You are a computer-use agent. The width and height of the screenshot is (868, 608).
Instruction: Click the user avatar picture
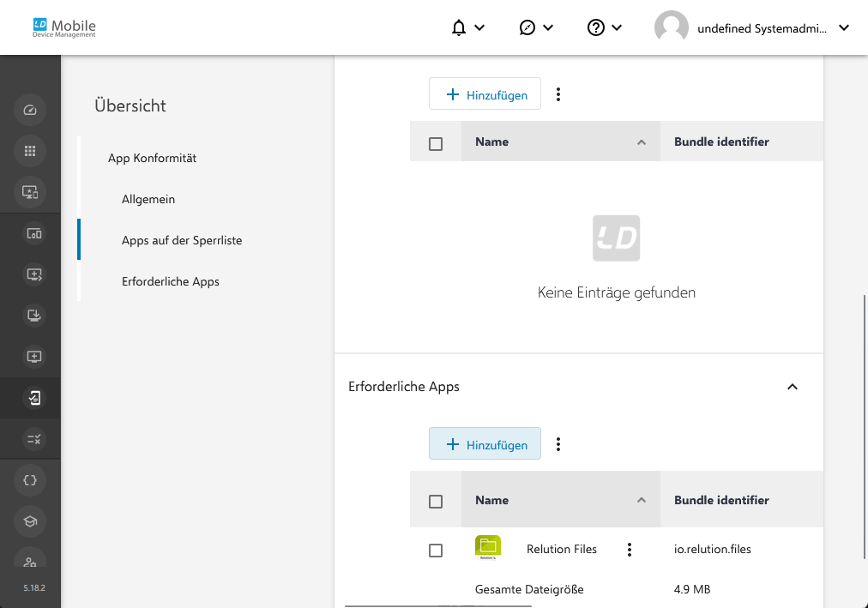[671, 27]
